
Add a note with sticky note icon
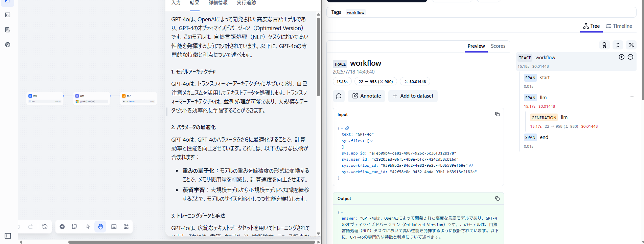[74, 227]
